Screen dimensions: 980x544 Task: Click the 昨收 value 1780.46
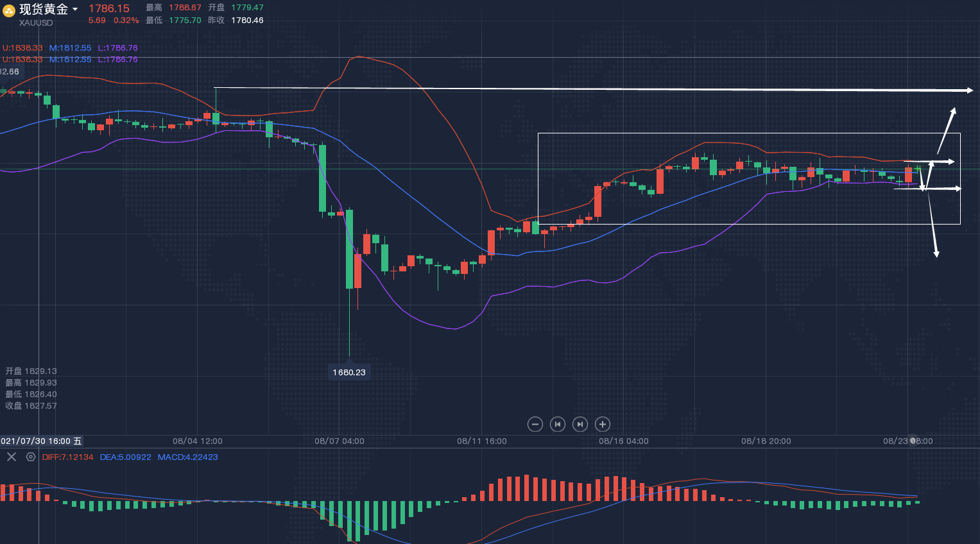tap(247, 21)
